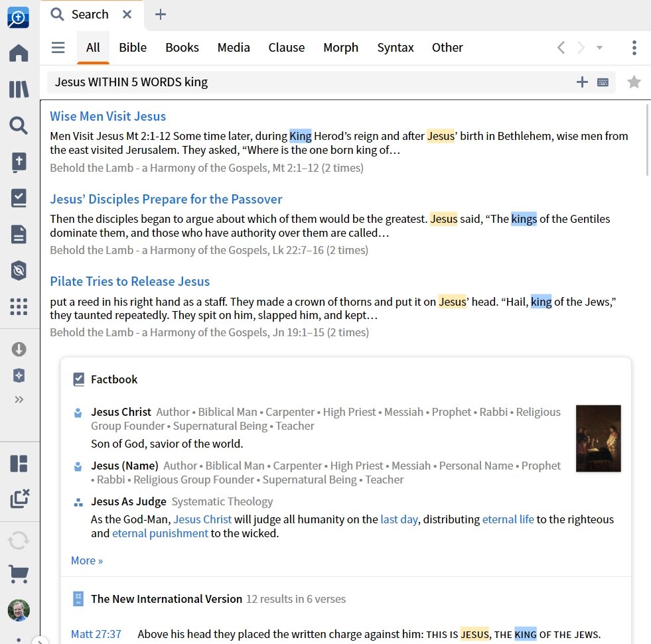The width and height of the screenshot is (651, 644).
Task: Switch to the Bible search tab
Action: coord(133,47)
